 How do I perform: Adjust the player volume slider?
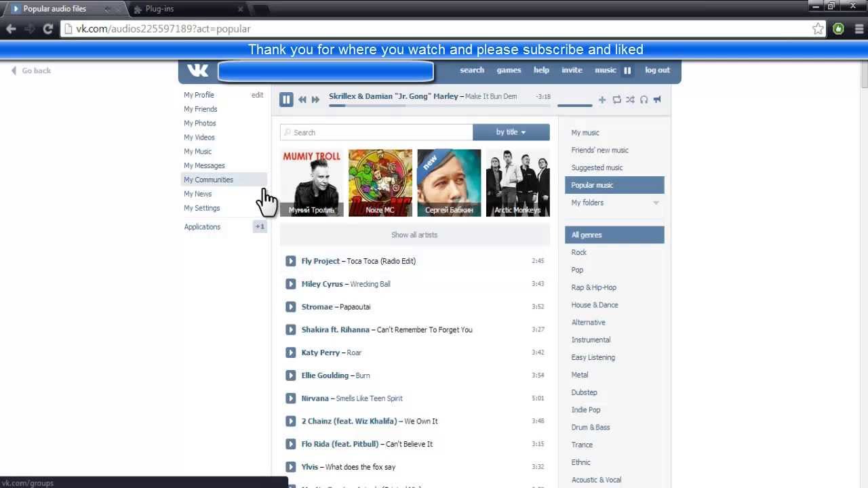pyautogui.click(x=574, y=105)
